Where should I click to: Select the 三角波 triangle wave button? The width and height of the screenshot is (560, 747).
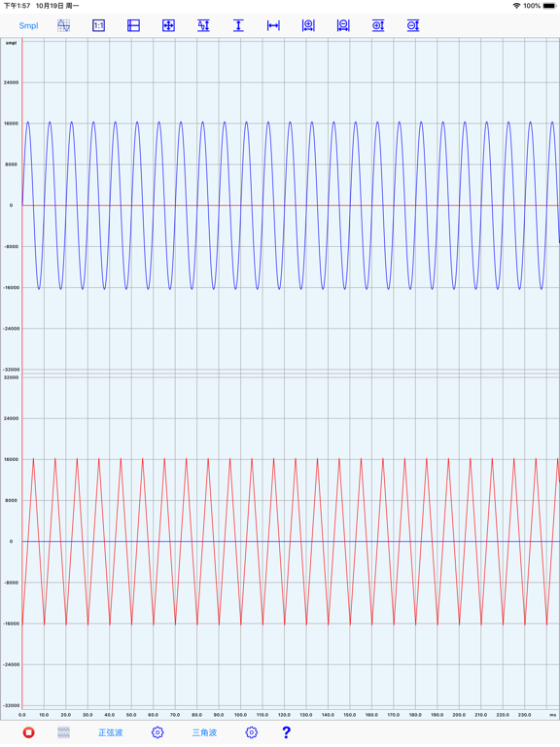[204, 732]
